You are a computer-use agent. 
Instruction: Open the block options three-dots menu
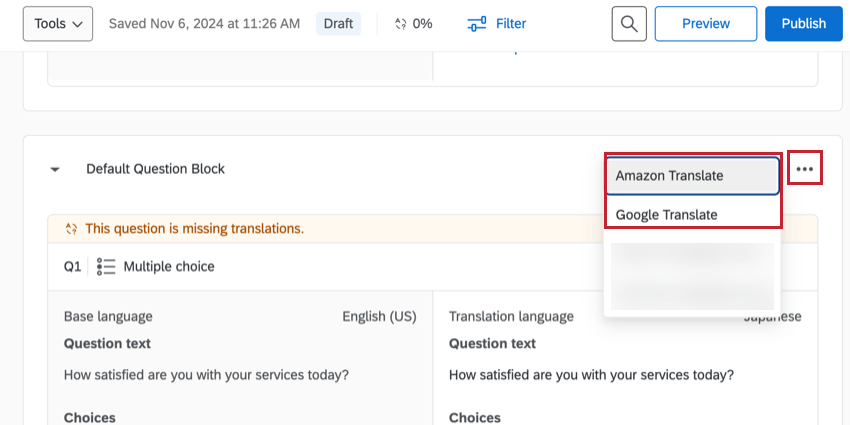tap(805, 169)
